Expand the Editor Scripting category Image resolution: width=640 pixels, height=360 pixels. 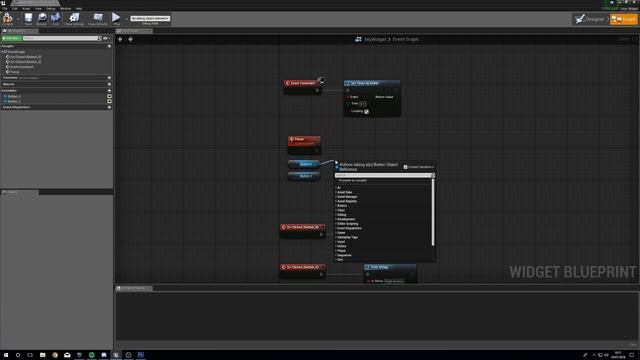coord(347,224)
